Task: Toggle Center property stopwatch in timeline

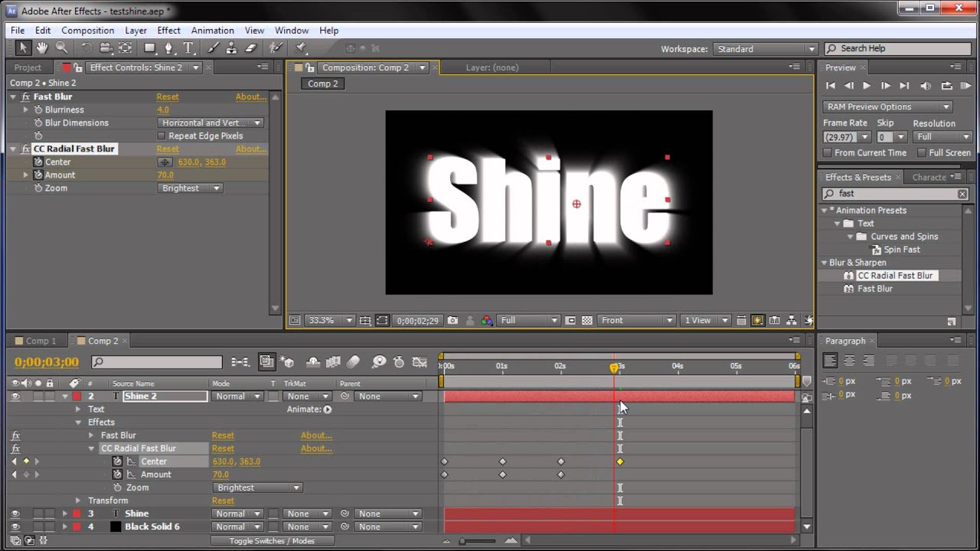Action: [x=117, y=461]
